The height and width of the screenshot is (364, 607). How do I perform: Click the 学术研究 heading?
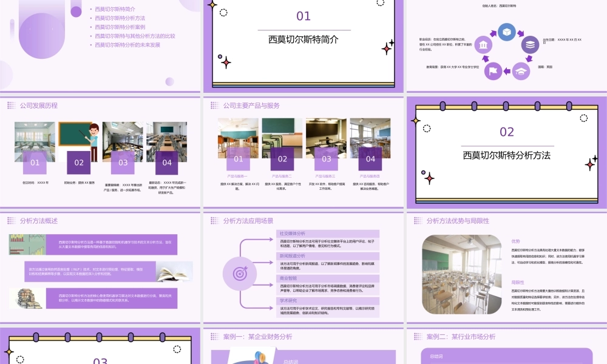[288, 300]
